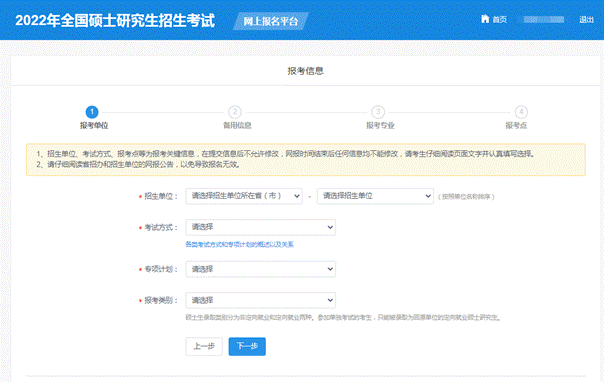Viewport: 604px width, 382px height.
Task: Click the 网上报名平台 banner label
Action: [x=270, y=21]
